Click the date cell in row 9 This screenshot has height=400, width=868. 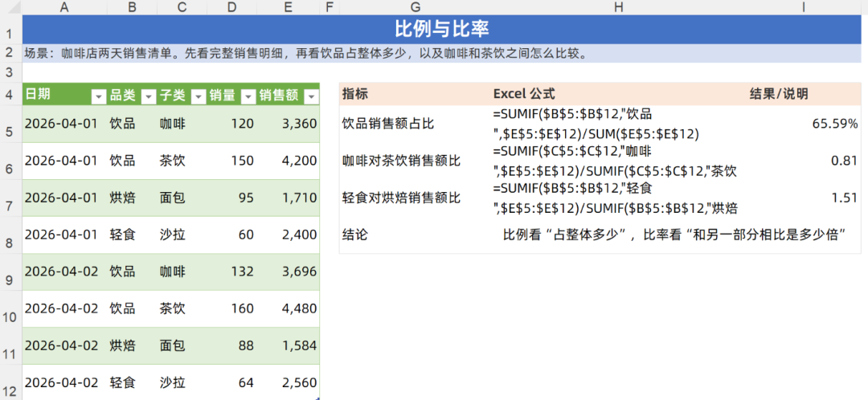[65, 271]
